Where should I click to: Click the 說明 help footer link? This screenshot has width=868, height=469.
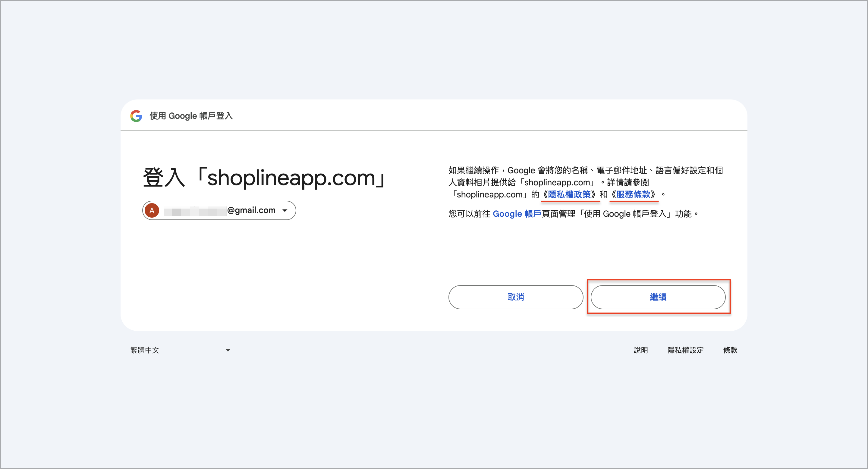point(640,350)
